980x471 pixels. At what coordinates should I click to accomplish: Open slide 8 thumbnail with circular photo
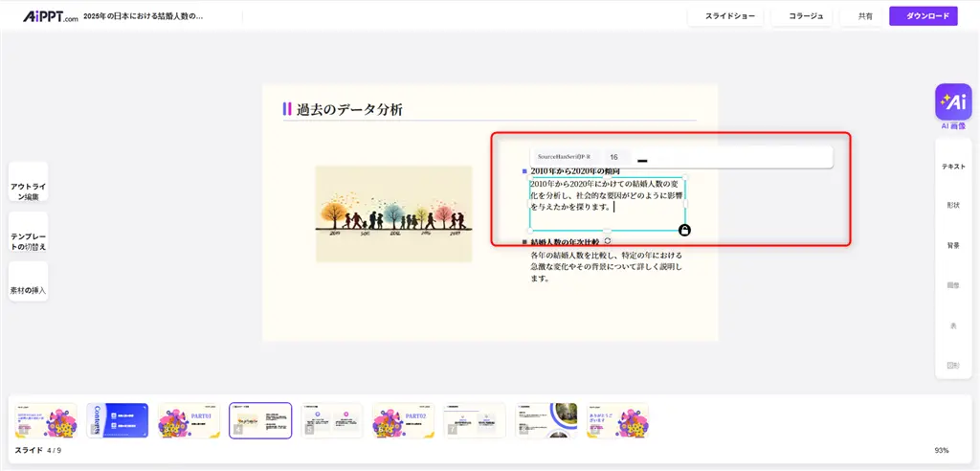coord(546,420)
